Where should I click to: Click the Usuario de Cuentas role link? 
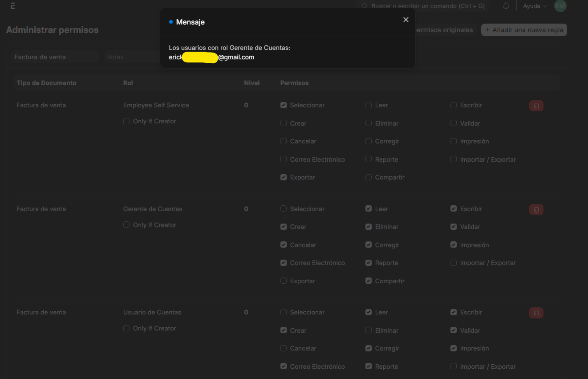[152, 312]
